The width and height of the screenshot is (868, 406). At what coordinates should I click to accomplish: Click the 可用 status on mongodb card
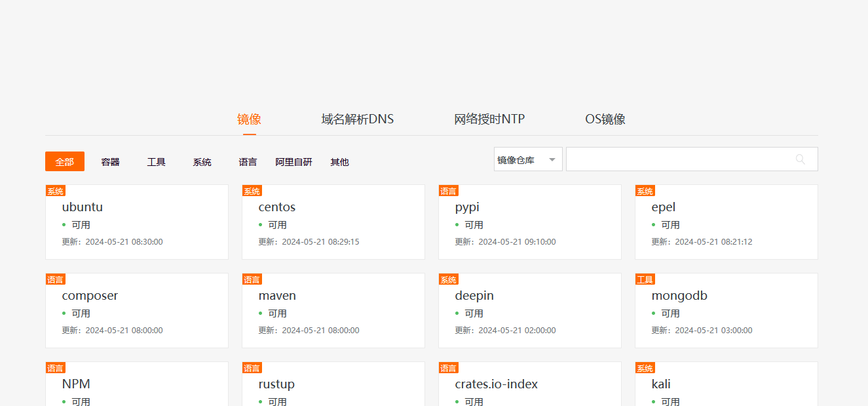click(671, 314)
